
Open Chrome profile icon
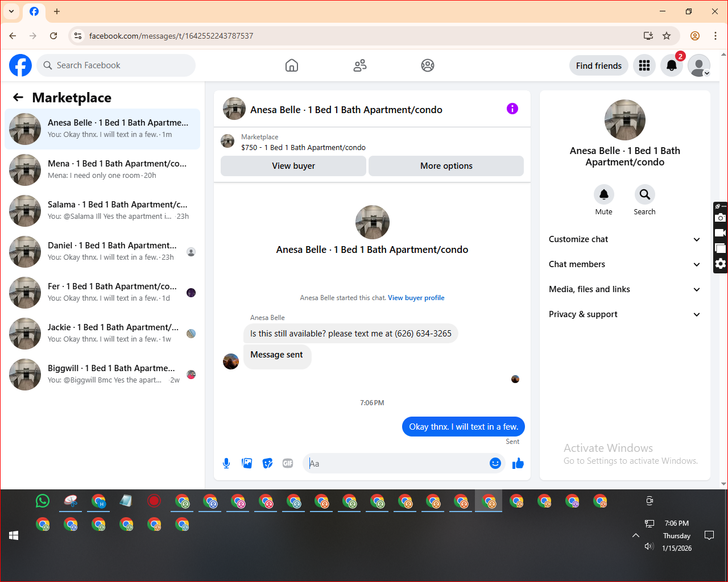point(695,36)
